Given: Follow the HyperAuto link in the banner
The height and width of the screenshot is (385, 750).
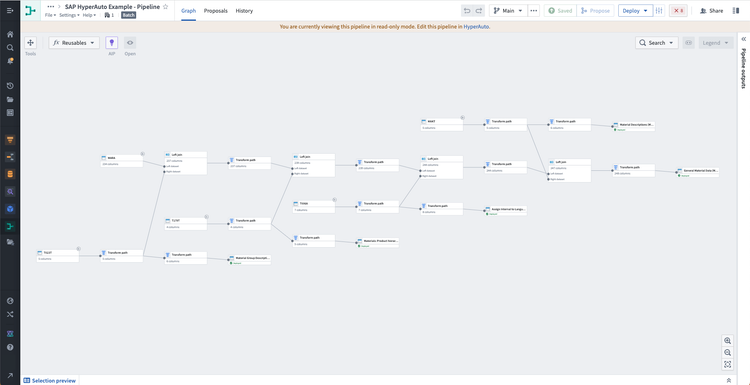Looking at the screenshot, I should (476, 27).
